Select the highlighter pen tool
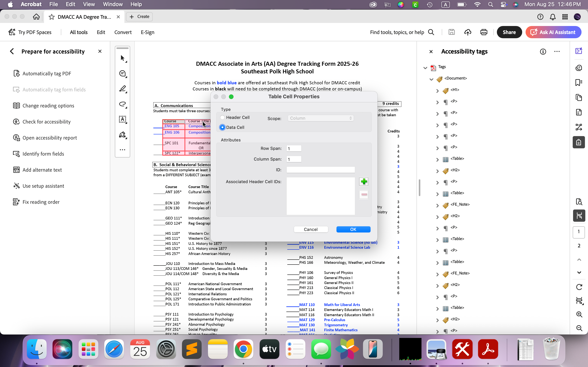 (122, 89)
